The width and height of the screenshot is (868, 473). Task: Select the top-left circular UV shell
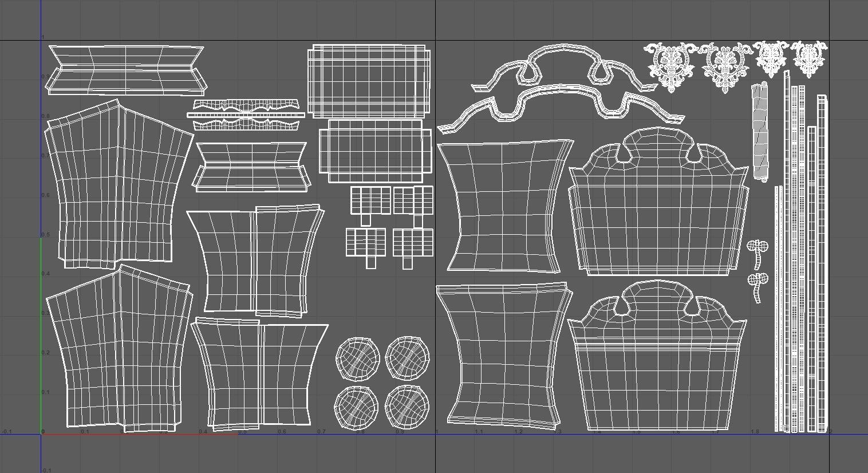(357, 359)
